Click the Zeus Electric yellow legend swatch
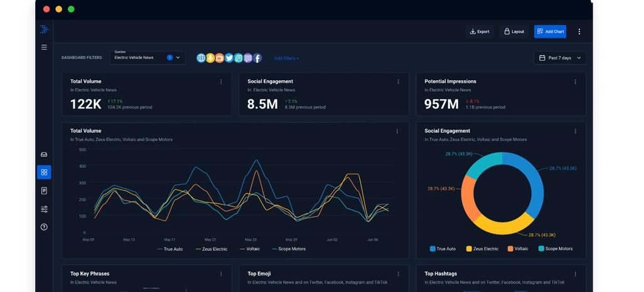This screenshot has height=292, width=644. pyautogui.click(x=469, y=249)
